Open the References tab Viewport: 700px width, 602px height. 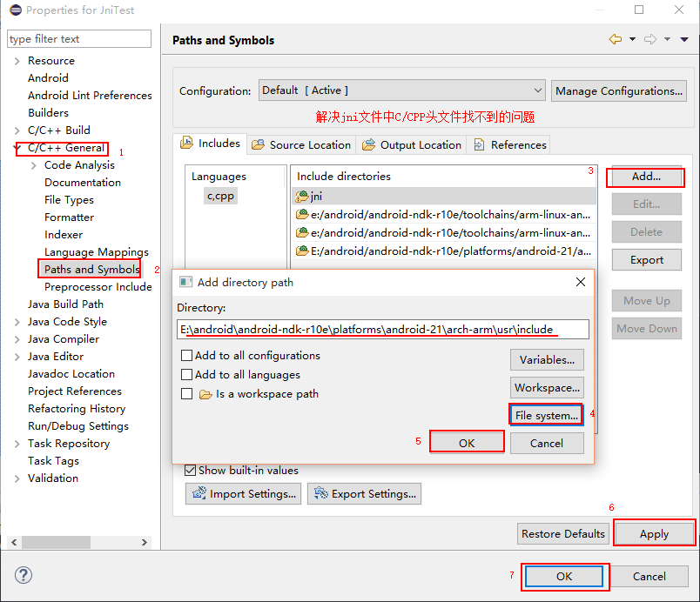coord(509,145)
